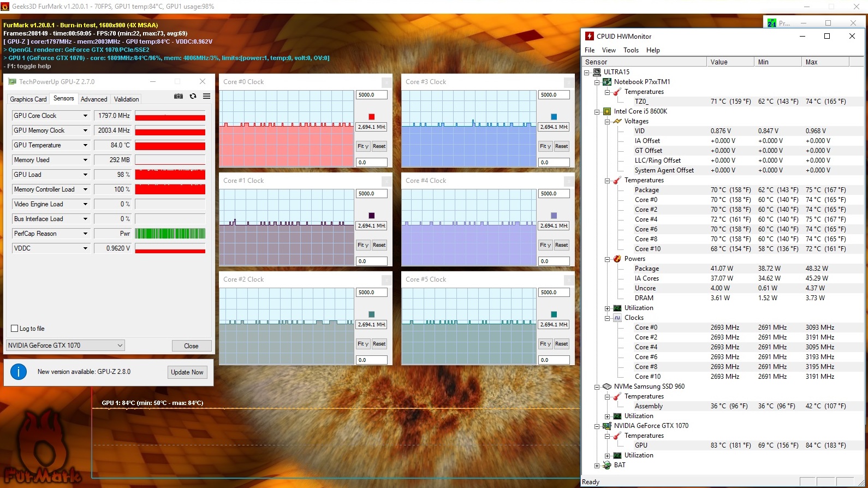Open the Help menu in HWMonitor

[653, 50]
